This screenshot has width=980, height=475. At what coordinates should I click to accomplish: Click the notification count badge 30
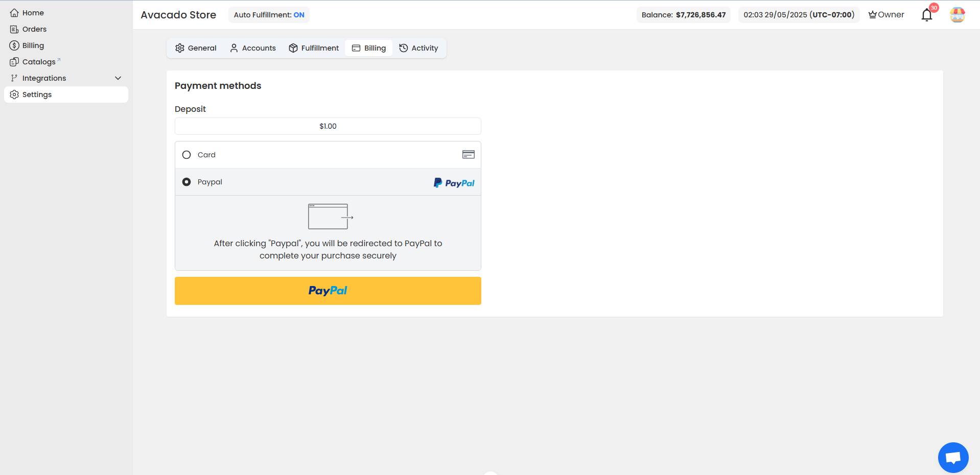pos(934,8)
